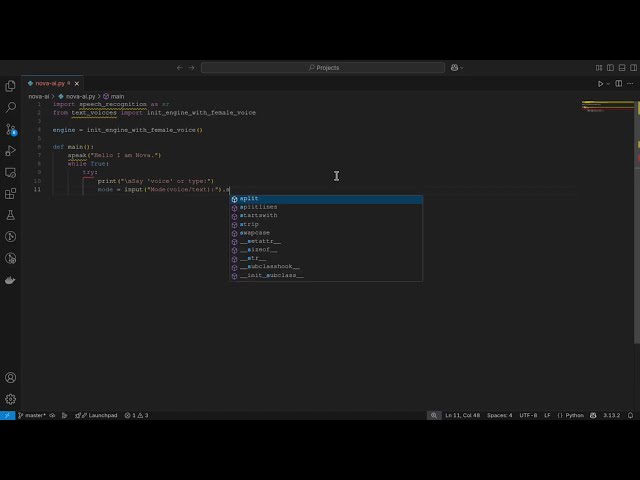
Task: Click the master branch in status bar
Action: point(31,416)
